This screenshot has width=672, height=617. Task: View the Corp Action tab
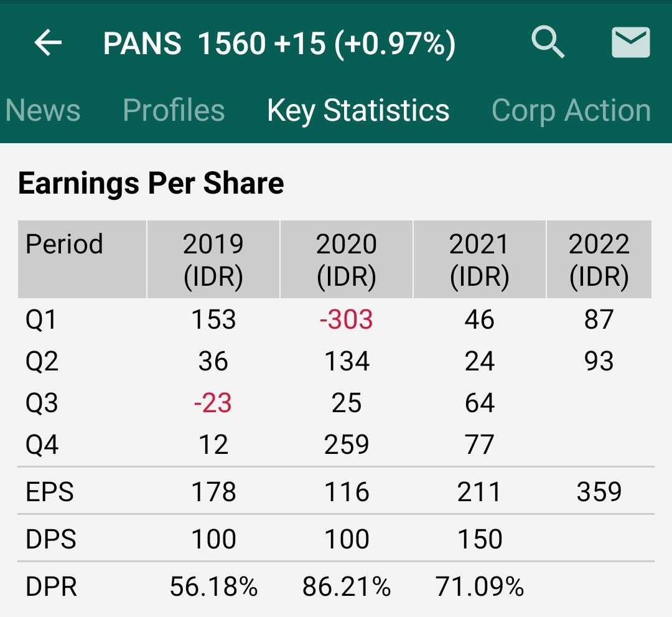[x=571, y=110]
